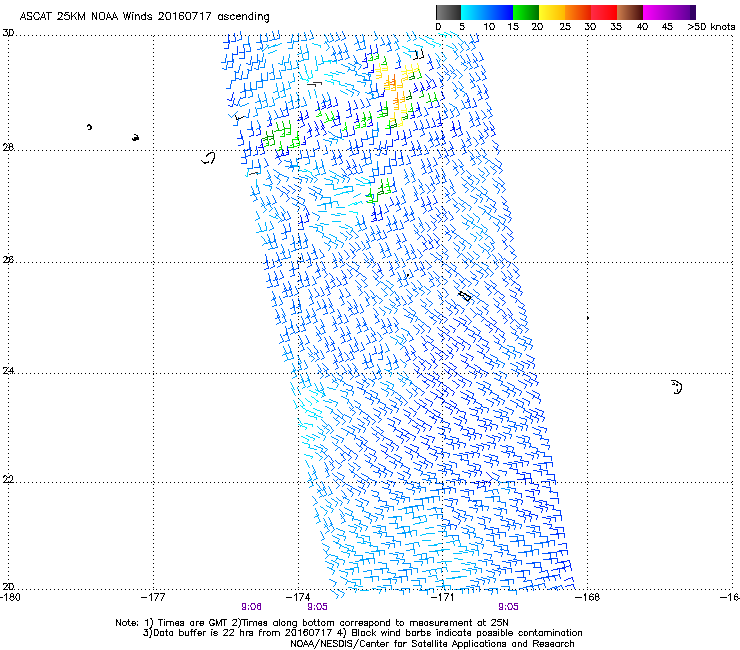The width and height of the screenshot is (740, 650).
Task: Click the '9:05' time stamp beside '9:06'
Action: click(317, 607)
